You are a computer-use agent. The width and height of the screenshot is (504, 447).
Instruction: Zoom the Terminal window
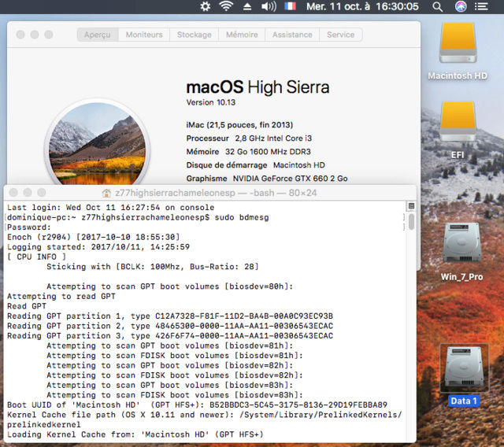point(42,193)
